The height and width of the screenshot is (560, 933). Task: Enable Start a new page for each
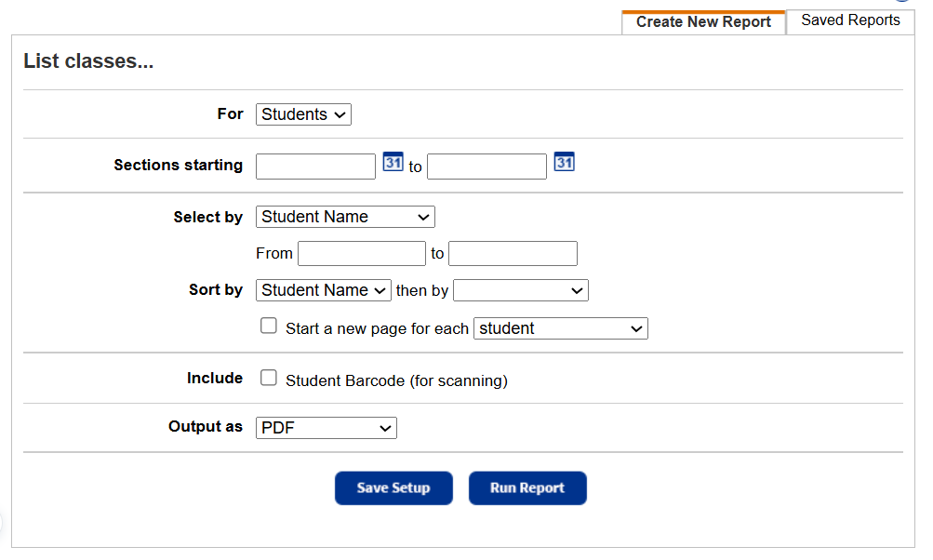click(x=268, y=326)
